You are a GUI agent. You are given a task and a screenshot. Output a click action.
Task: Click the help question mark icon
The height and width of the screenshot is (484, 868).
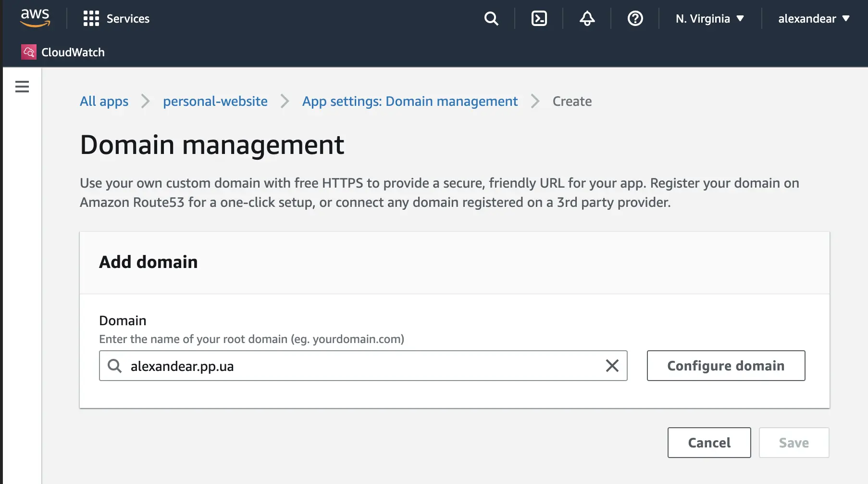click(635, 19)
